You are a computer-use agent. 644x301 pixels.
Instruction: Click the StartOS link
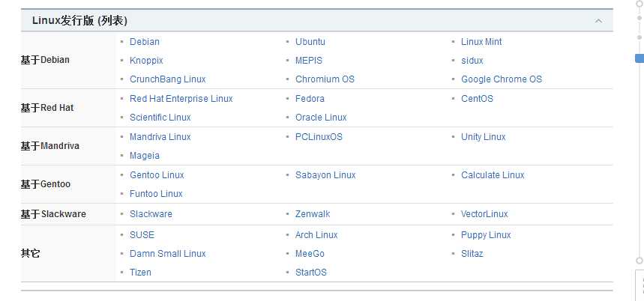(311, 273)
